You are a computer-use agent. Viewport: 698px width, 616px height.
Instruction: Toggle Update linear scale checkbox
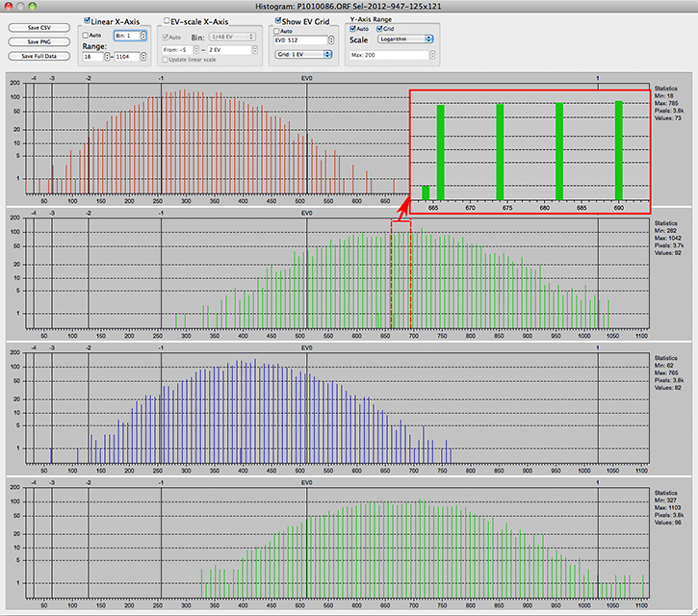coord(166,60)
